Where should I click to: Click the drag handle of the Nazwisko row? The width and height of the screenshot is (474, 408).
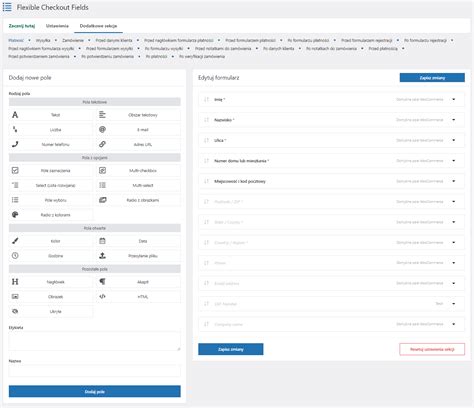pyautogui.click(x=206, y=120)
